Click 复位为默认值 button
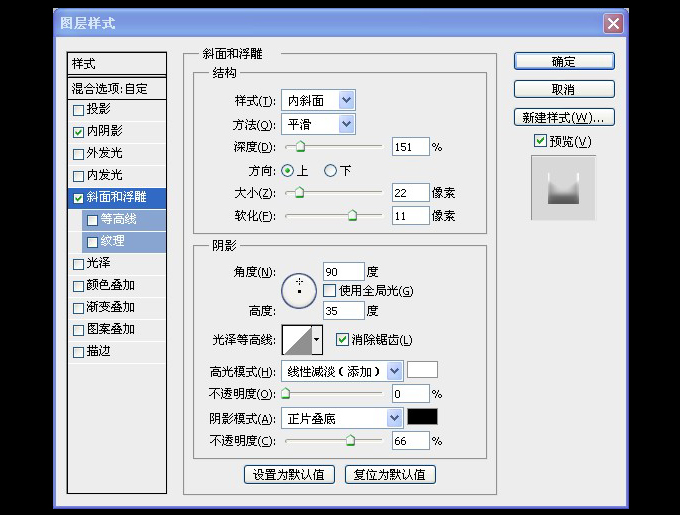 pyautogui.click(x=390, y=475)
